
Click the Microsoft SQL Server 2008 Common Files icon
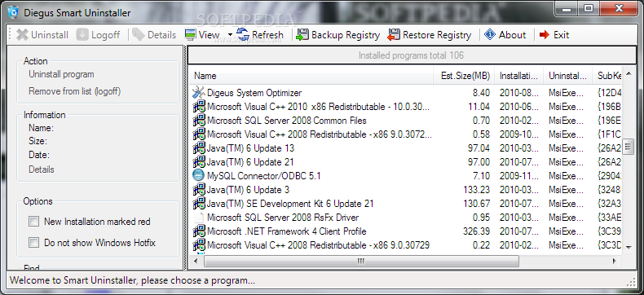point(199,121)
